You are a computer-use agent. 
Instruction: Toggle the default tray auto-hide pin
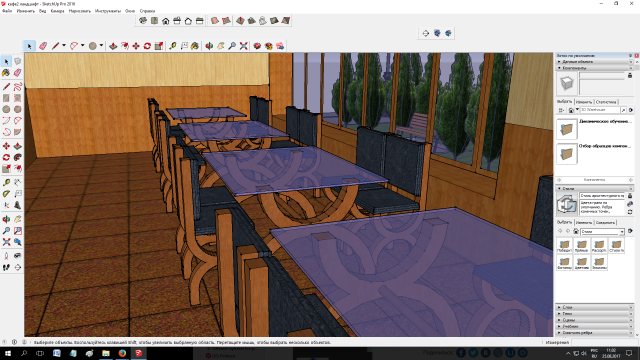tap(631, 56)
